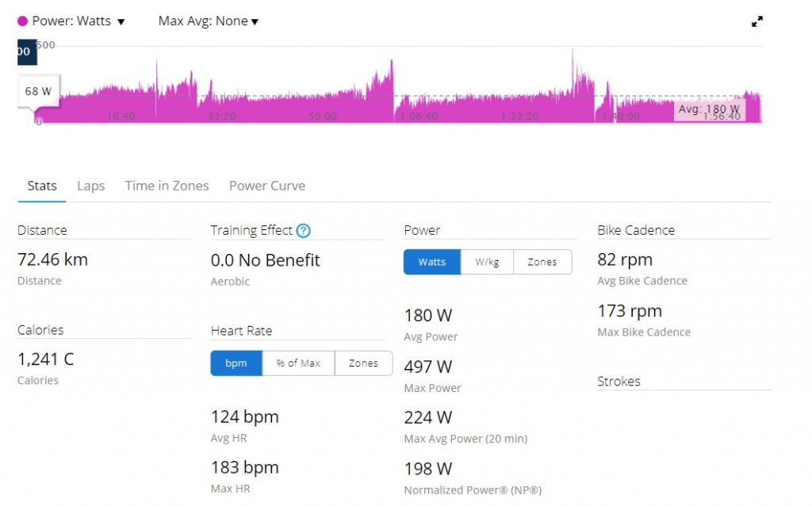812x507 pixels.
Task: Select Watts in the power toggle
Action: pos(432,262)
